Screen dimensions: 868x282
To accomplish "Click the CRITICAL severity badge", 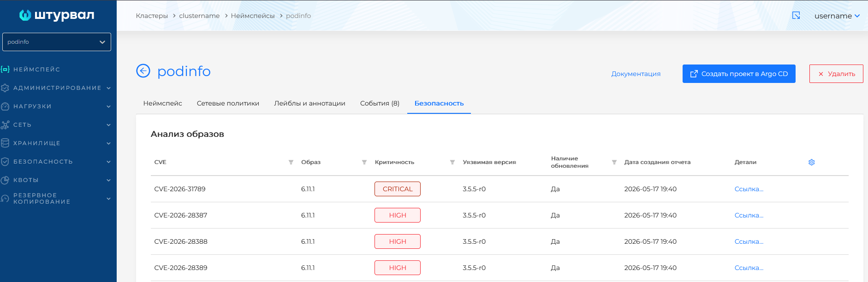I will click(x=398, y=189).
